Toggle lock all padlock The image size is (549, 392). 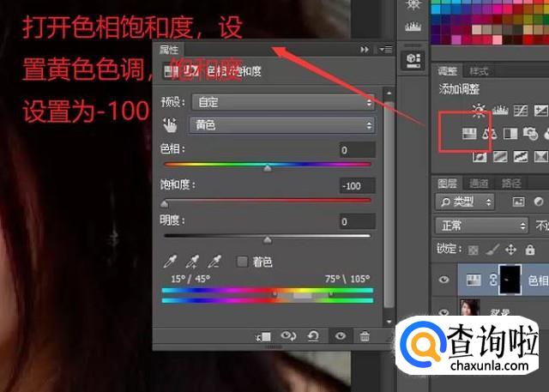(530, 250)
